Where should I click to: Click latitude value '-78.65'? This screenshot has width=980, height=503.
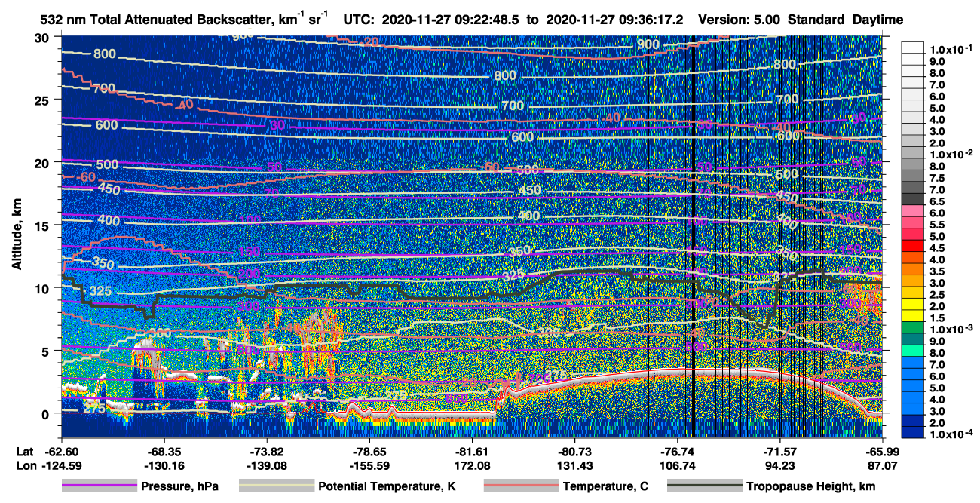(370, 451)
